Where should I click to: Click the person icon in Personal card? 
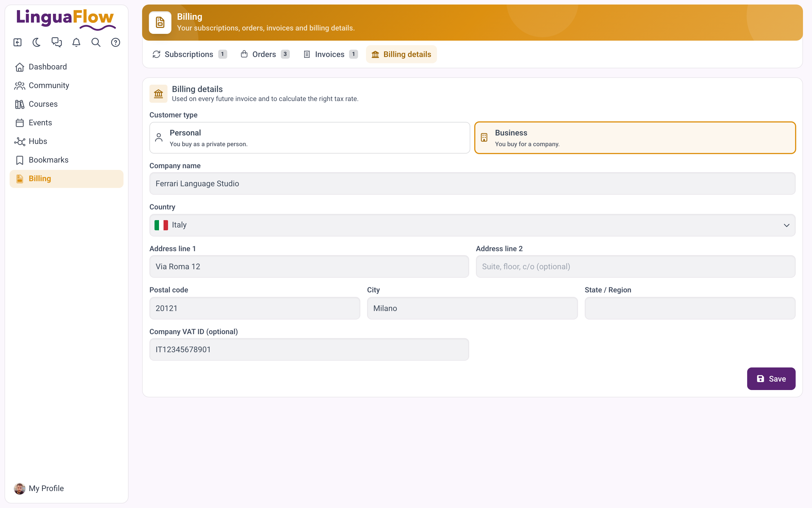click(159, 138)
